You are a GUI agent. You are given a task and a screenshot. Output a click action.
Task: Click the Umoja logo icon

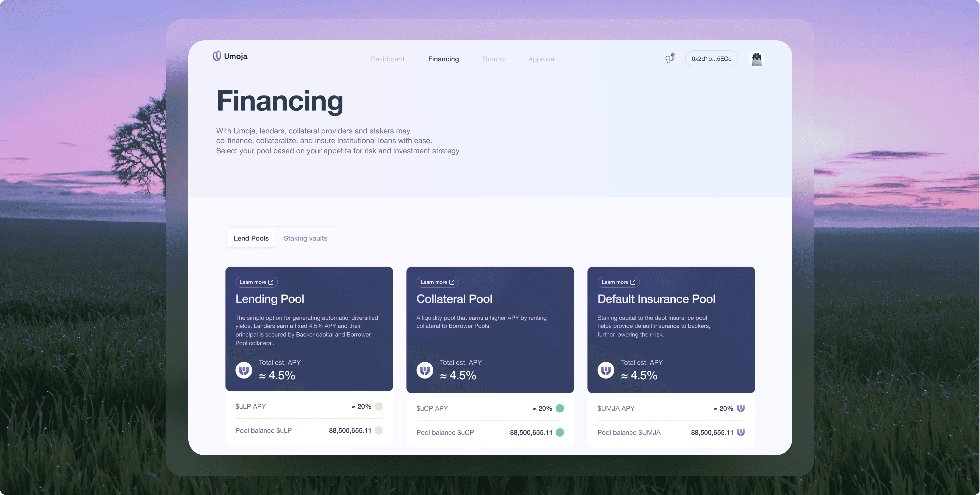click(x=216, y=56)
